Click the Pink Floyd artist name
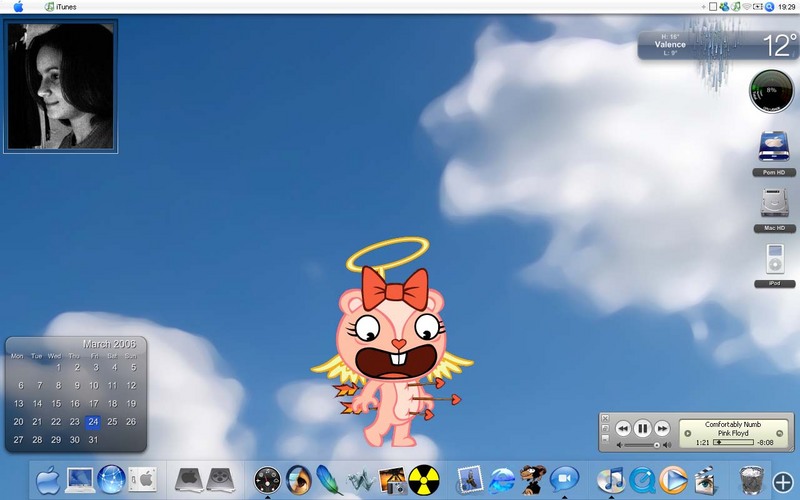The width and height of the screenshot is (800, 500). [x=733, y=433]
